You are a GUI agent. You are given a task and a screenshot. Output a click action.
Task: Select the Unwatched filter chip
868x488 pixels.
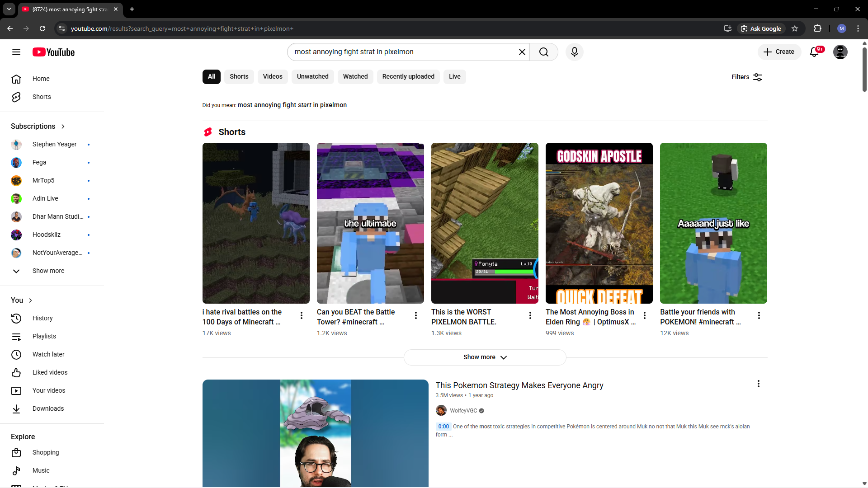pos(312,77)
